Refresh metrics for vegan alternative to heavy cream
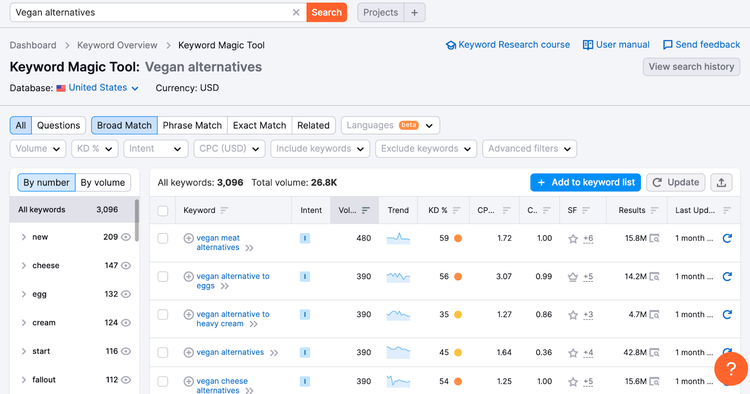This screenshot has width=750, height=394. tap(727, 315)
